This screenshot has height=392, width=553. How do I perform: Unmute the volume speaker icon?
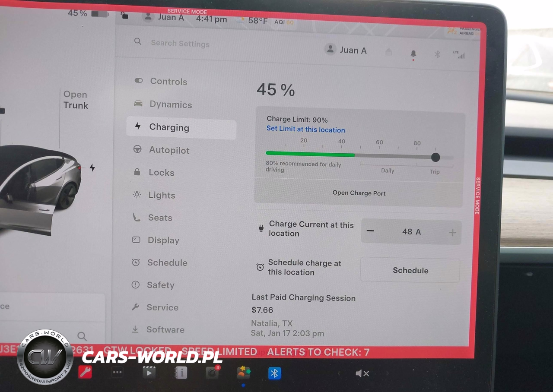(x=362, y=373)
